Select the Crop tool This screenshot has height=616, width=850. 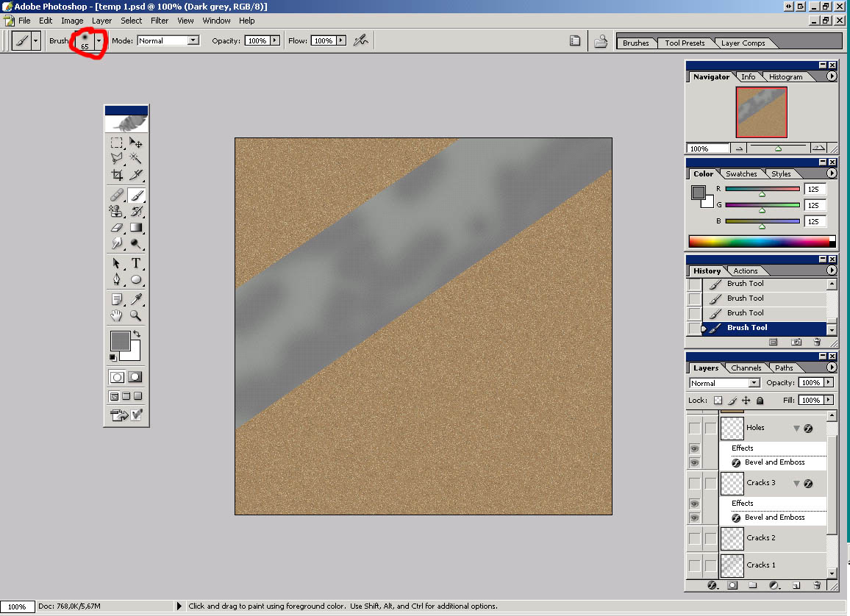(116, 175)
